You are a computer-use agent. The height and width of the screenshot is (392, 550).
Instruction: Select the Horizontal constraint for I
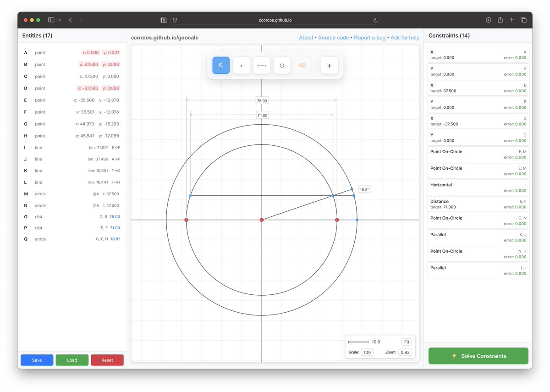[x=478, y=188]
